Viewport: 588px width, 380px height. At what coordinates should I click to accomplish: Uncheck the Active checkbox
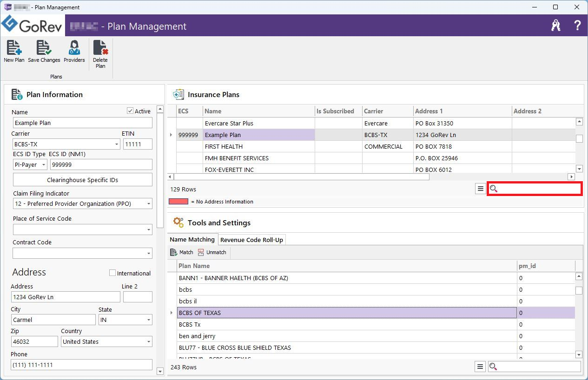(130, 111)
